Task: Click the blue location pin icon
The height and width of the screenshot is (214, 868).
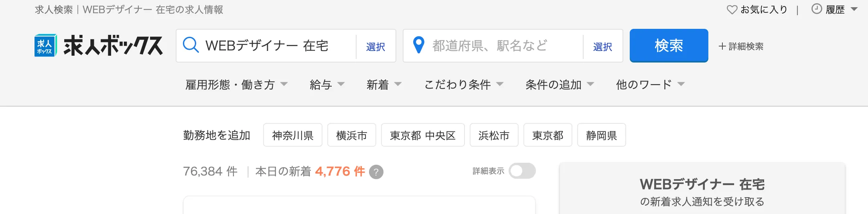Action: pos(419,45)
